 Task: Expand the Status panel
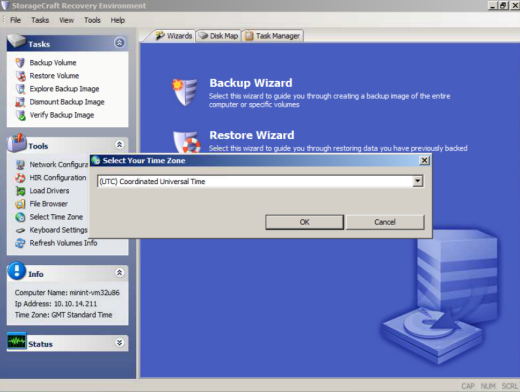119,342
